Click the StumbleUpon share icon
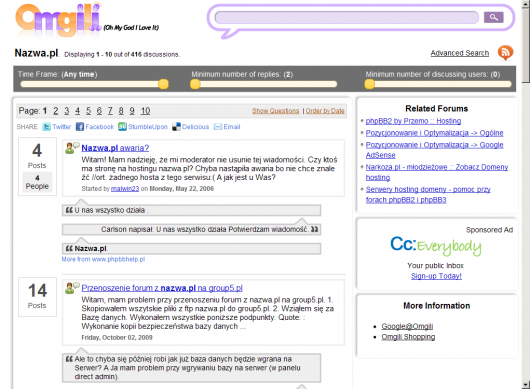This screenshot has width=530, height=389. pos(122,127)
